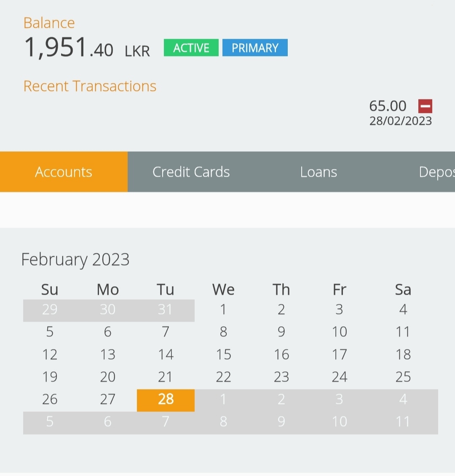
Task: Click the Recent Transactions heading
Action: click(90, 86)
